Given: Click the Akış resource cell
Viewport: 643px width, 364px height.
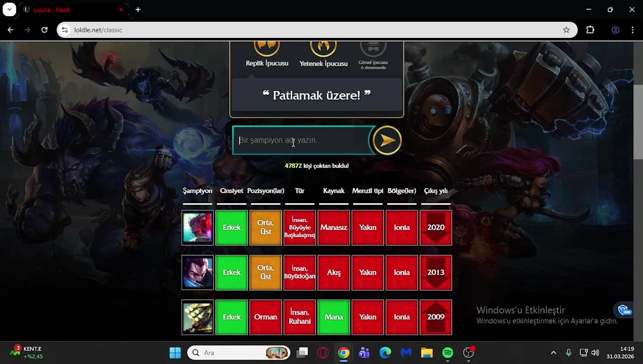Looking at the screenshot, I should tap(334, 272).
